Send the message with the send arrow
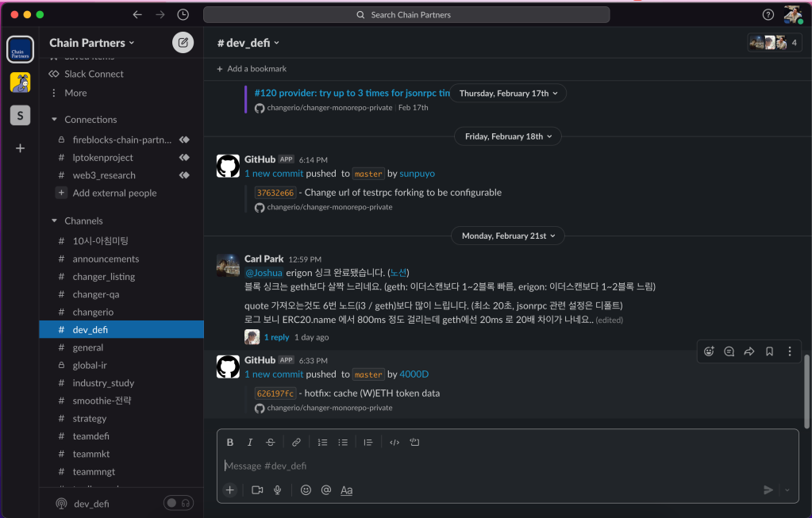The width and height of the screenshot is (812, 518). point(768,490)
